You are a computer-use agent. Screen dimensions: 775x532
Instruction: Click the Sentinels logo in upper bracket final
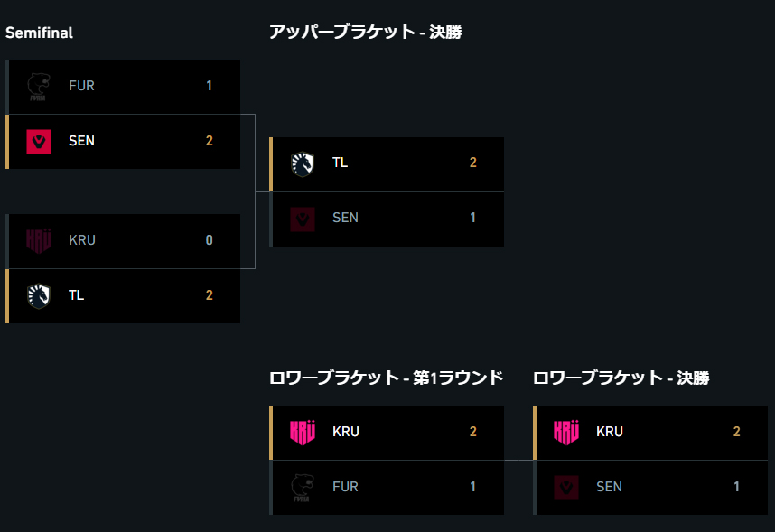[303, 219]
